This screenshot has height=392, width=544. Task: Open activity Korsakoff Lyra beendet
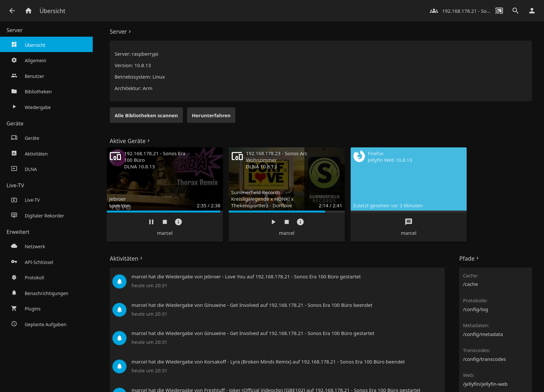277,366
